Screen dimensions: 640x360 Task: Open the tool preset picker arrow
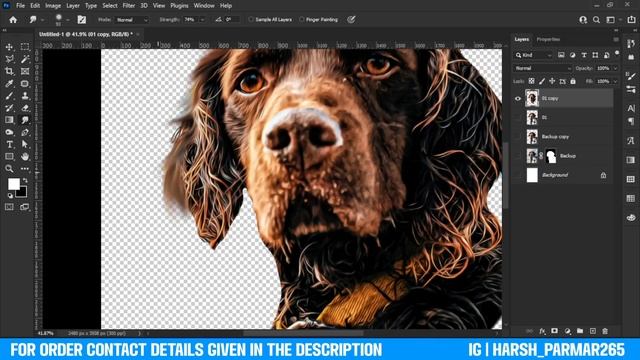pyautogui.click(x=42, y=20)
